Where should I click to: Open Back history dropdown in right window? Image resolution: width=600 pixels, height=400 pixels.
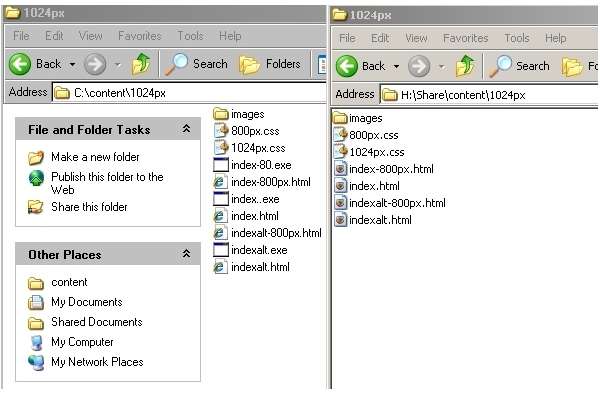(x=396, y=67)
